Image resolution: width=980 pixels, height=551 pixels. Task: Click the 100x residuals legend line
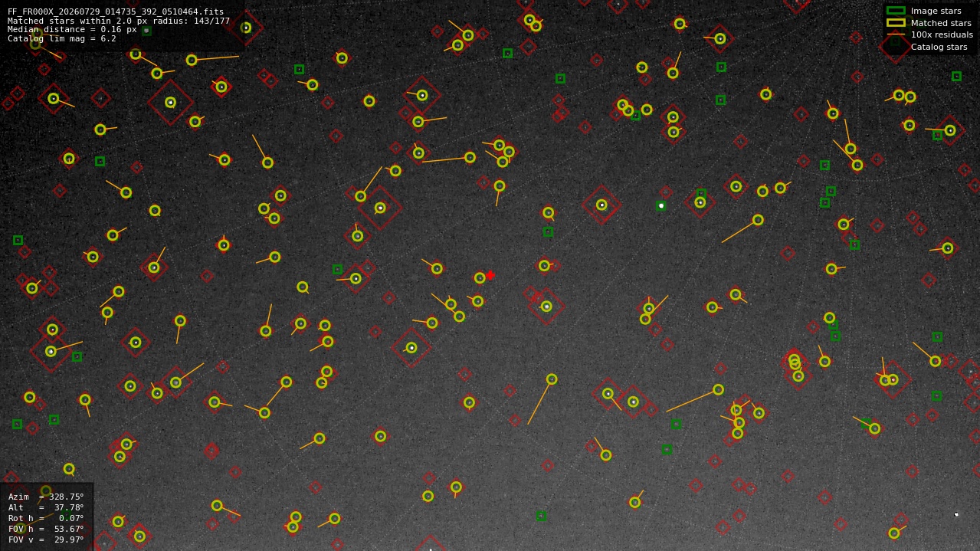[x=896, y=34]
